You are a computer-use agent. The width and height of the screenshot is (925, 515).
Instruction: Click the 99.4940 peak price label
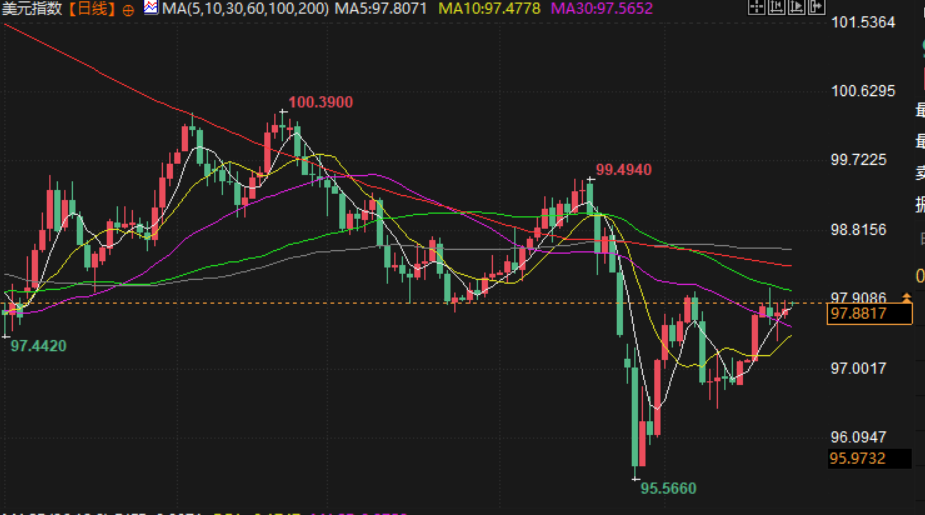click(624, 170)
